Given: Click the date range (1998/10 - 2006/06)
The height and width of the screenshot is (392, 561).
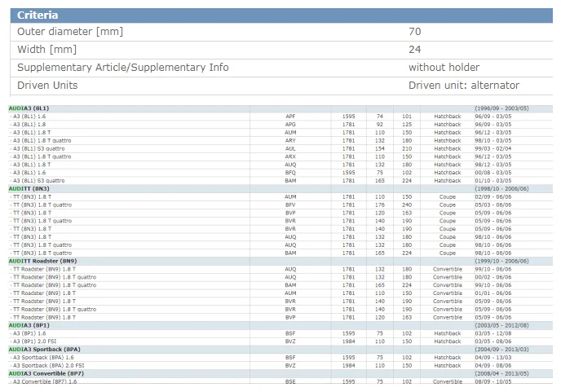Looking at the screenshot, I should [x=501, y=189].
